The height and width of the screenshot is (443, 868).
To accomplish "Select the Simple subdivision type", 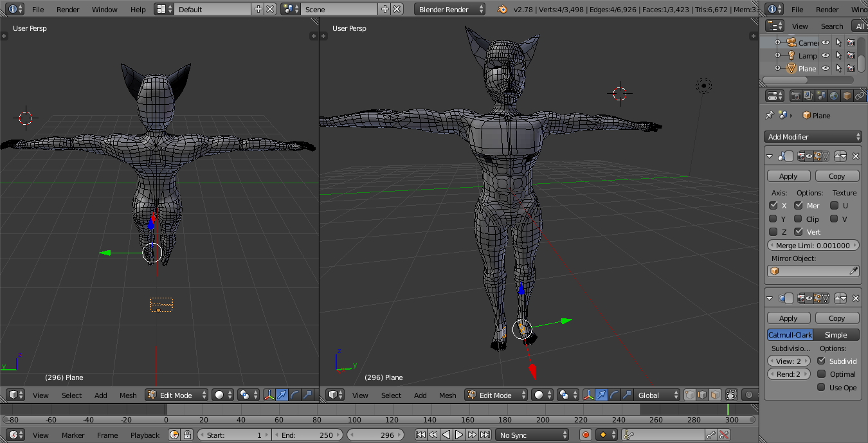I will tap(836, 335).
